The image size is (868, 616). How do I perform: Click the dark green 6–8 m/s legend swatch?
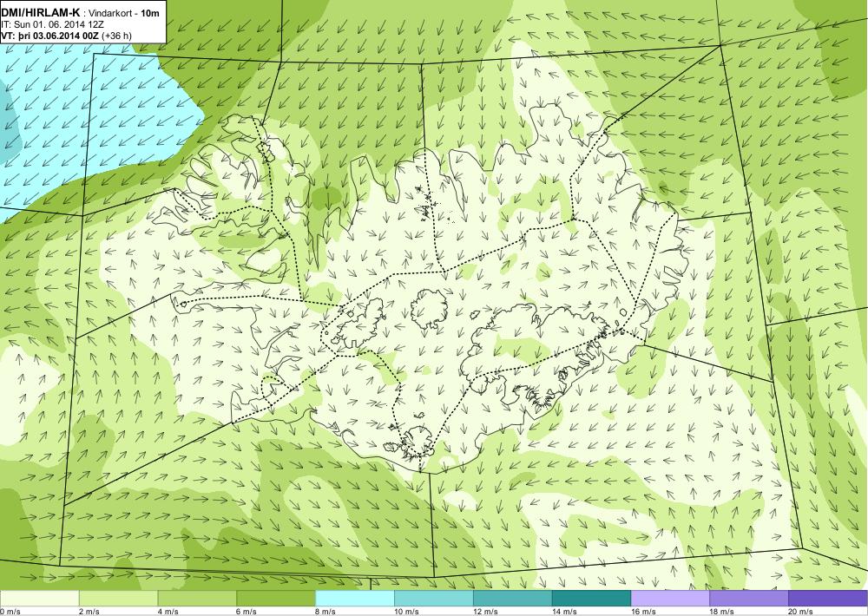pyautogui.click(x=276, y=599)
